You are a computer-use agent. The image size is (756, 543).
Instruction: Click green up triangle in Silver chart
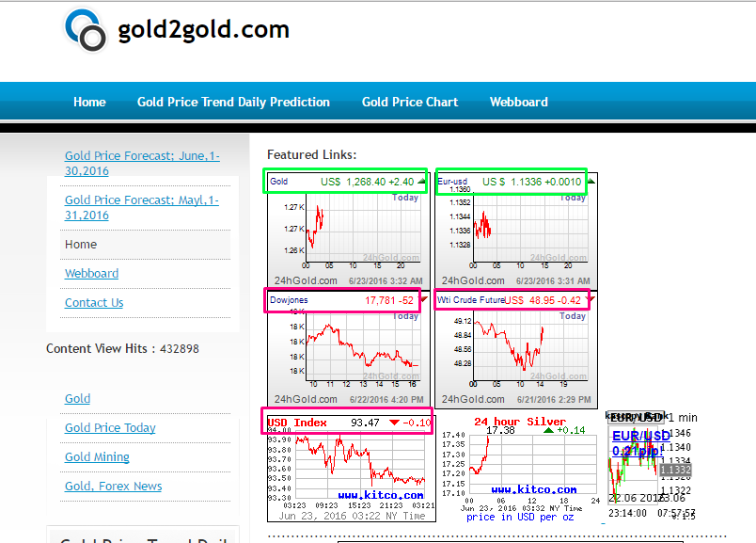click(x=548, y=430)
